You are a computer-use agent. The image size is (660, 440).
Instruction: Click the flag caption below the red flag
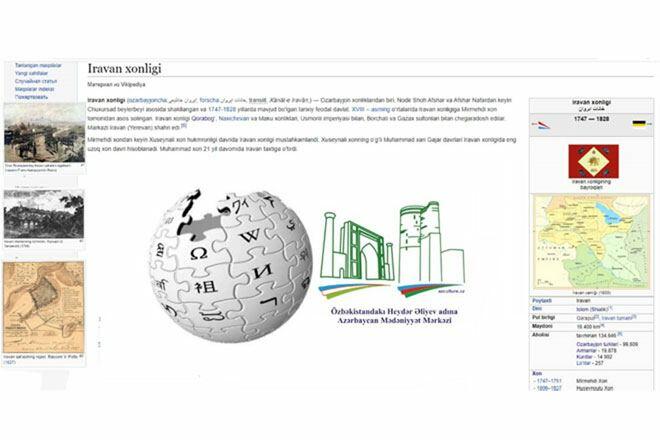click(591, 184)
